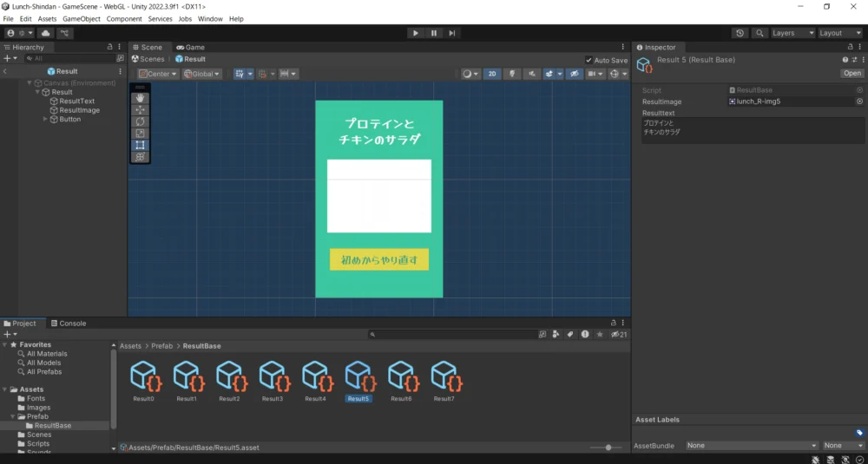Image resolution: width=868 pixels, height=464 pixels.
Task: Search by type in Project panel
Action: click(556, 335)
